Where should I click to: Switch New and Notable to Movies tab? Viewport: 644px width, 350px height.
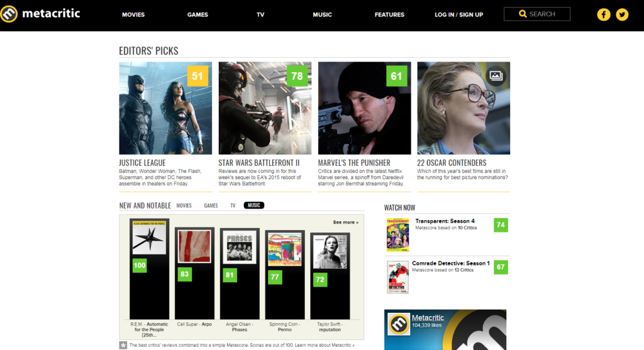click(184, 205)
